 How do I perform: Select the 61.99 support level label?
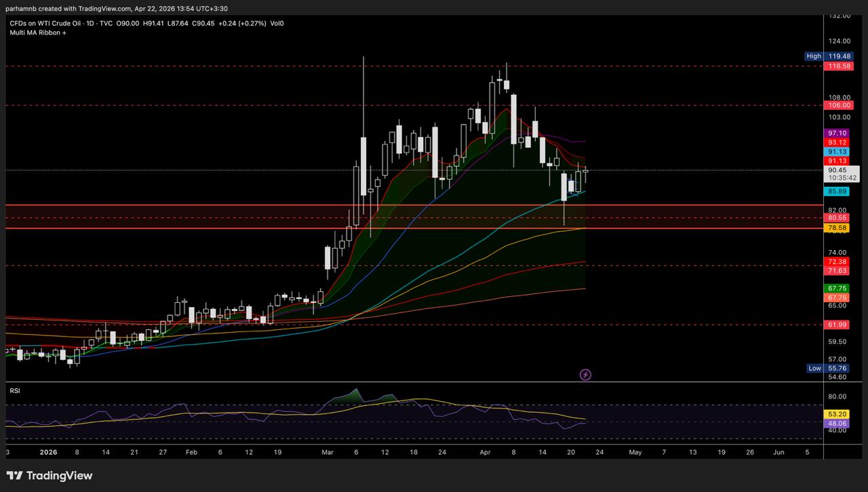(837, 325)
